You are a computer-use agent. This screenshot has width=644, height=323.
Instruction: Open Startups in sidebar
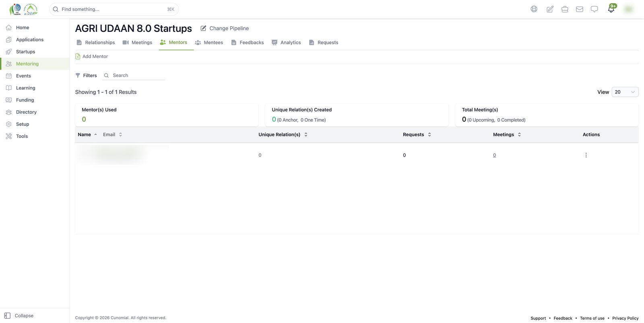pyautogui.click(x=35, y=52)
